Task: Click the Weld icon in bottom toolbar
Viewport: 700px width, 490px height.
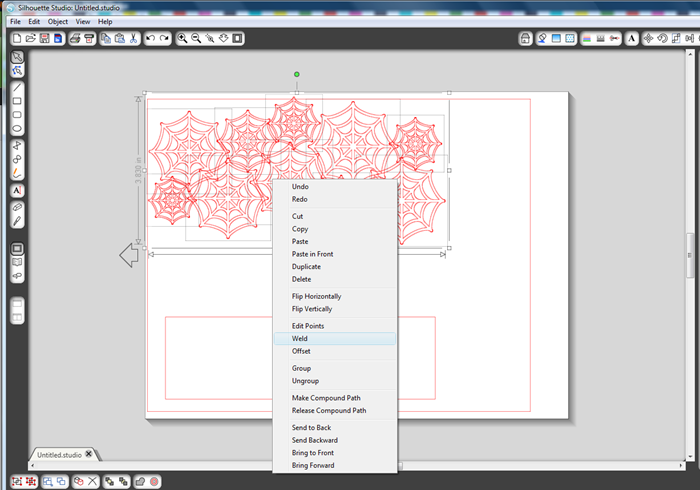Action: (x=140, y=482)
